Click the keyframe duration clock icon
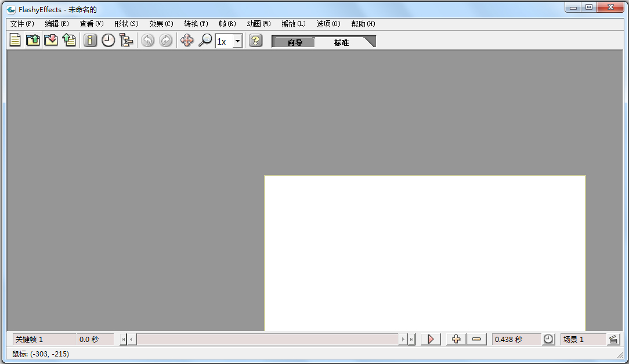This screenshot has width=629, height=364. (x=548, y=339)
